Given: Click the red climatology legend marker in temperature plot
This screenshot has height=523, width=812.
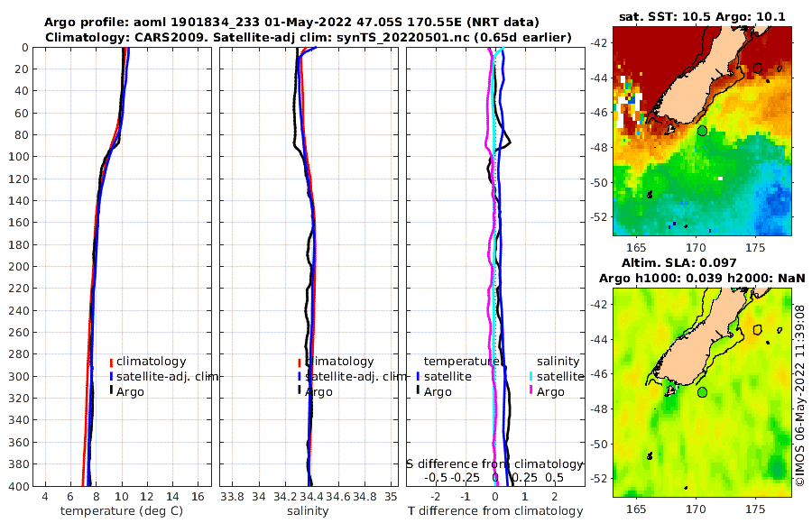Looking at the screenshot, I should click(111, 362).
